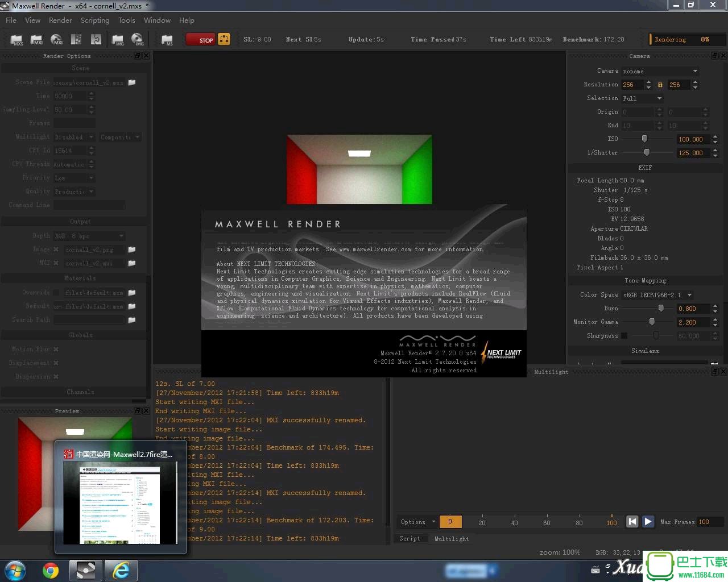728x582 pixels.
Task: Open the Scripting menu
Action: (95, 20)
